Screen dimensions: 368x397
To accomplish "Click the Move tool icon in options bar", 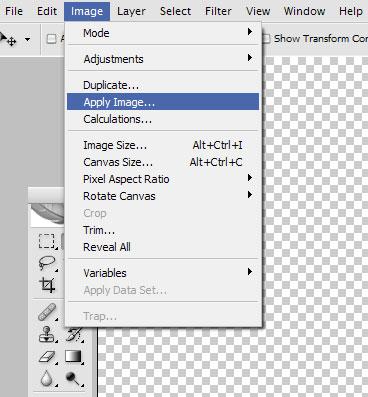I will click(8, 39).
